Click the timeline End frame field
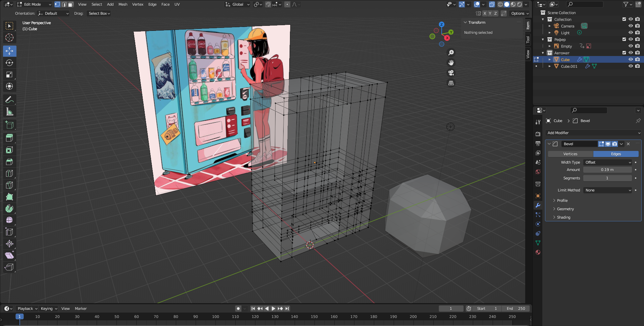This screenshot has width=644, height=326. (516, 309)
